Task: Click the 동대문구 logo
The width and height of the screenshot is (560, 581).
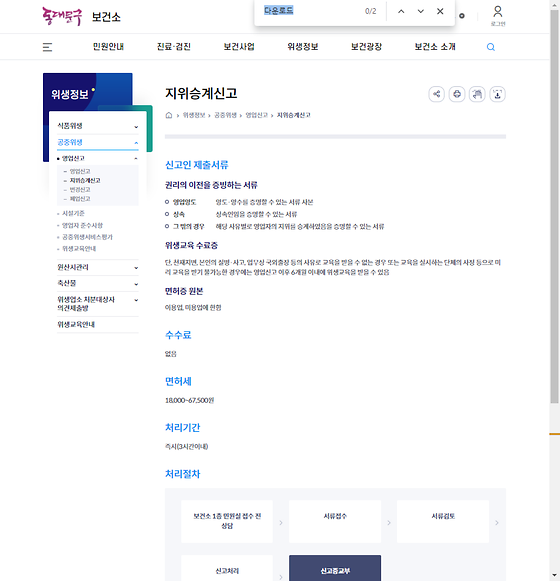Action: (62, 16)
